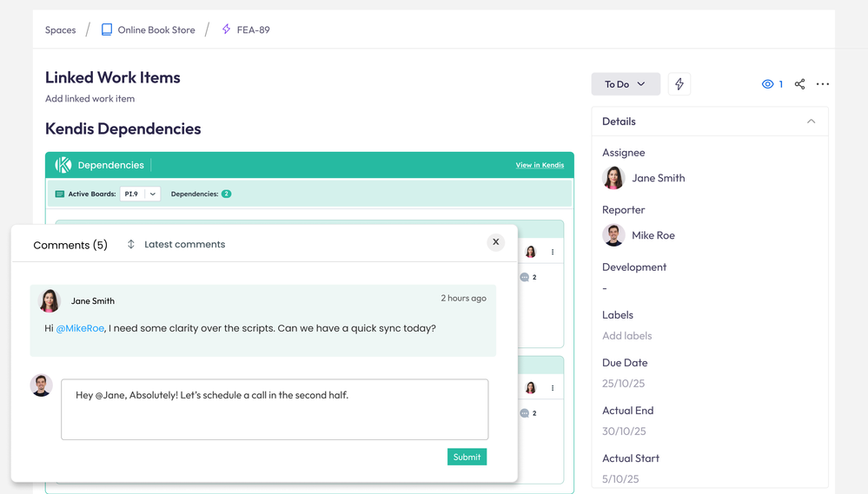Open Online Book Store breadcrumb link

(156, 30)
